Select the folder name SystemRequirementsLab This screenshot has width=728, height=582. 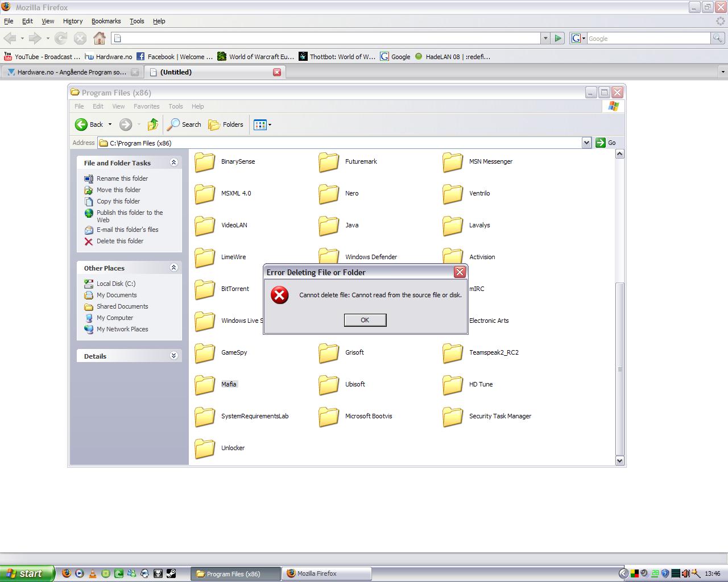(255, 416)
